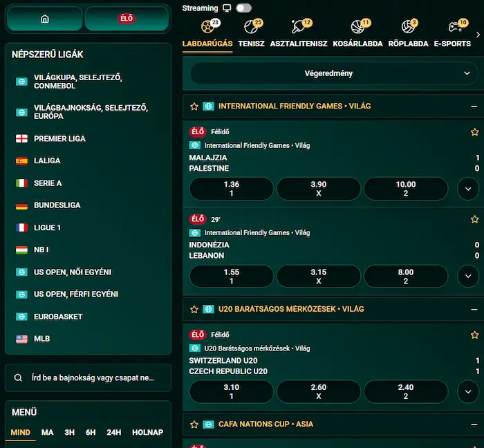Bet on draw at 3.90
484x448 pixels.
(319, 189)
